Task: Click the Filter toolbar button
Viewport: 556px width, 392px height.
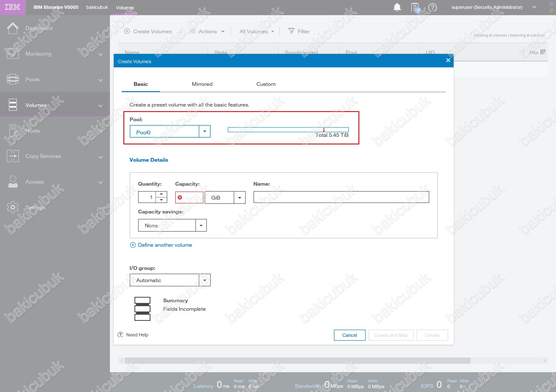Action: click(x=299, y=32)
